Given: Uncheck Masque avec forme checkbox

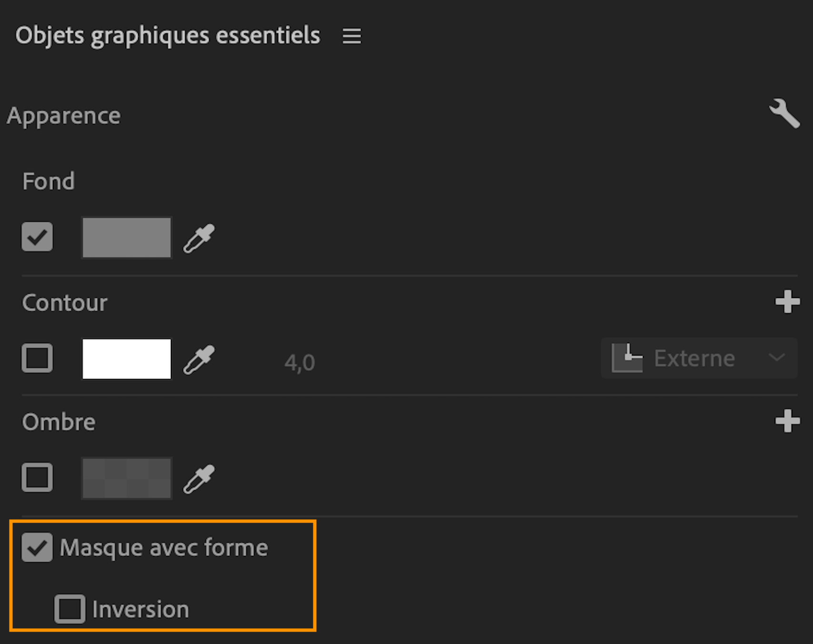Looking at the screenshot, I should click(x=37, y=547).
